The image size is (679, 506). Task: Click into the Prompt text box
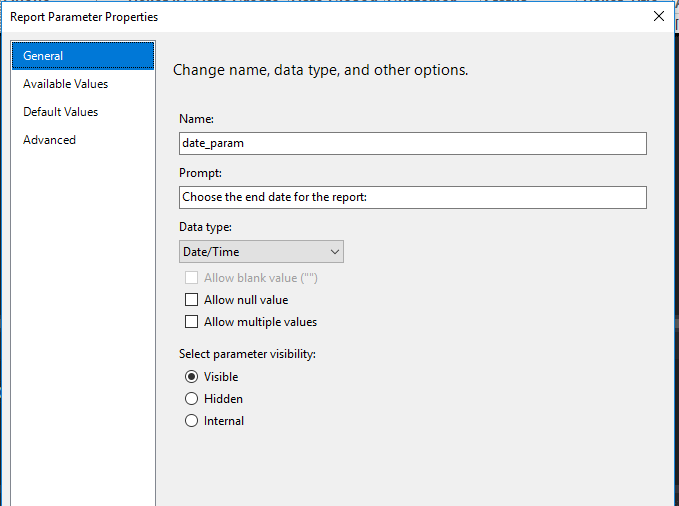point(412,197)
